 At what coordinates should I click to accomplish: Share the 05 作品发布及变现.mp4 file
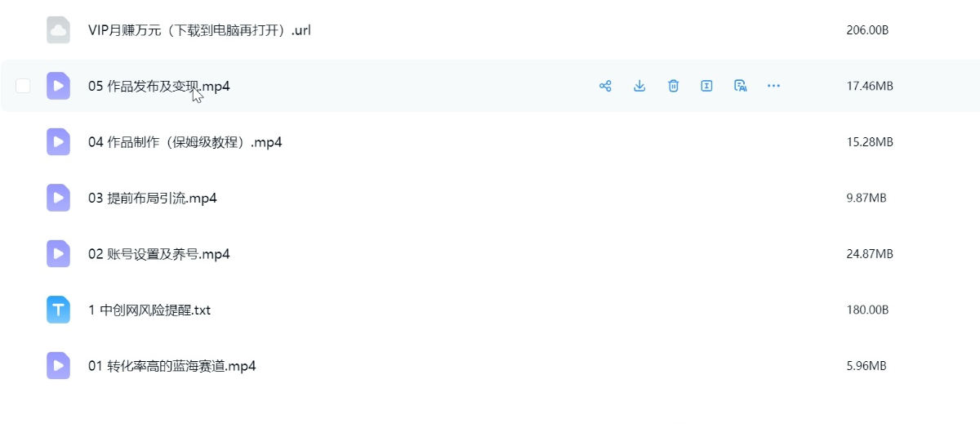605,86
